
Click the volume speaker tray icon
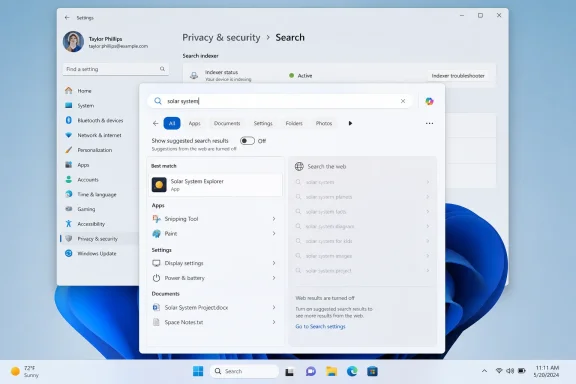pos(510,371)
